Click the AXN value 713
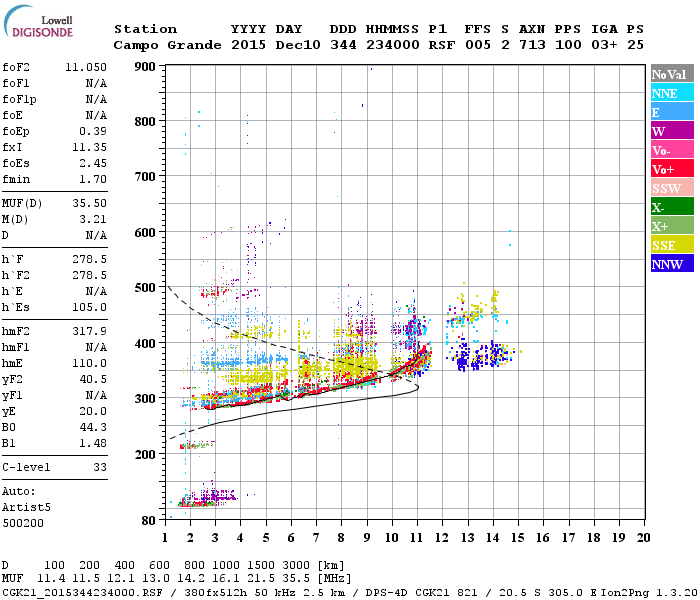This screenshot has height=600, width=700. [x=532, y=45]
